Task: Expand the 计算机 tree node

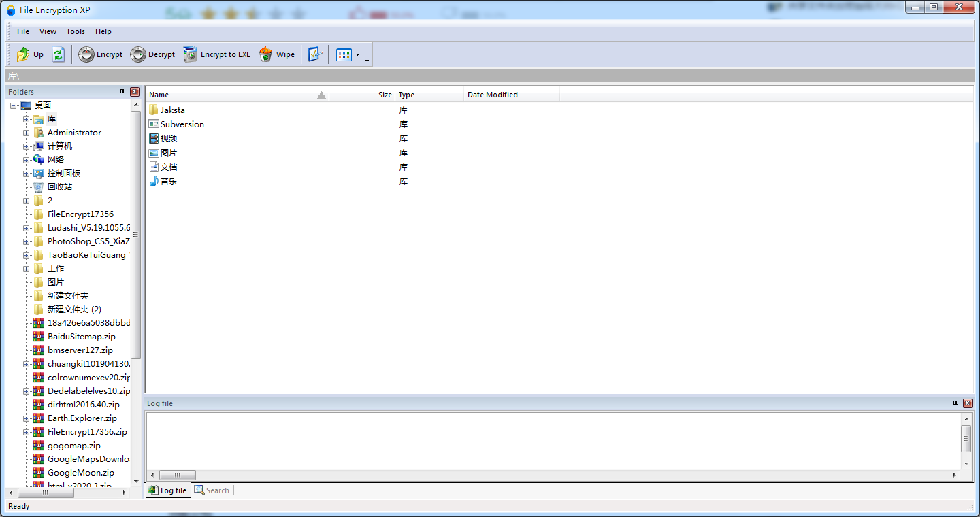Action: point(27,146)
